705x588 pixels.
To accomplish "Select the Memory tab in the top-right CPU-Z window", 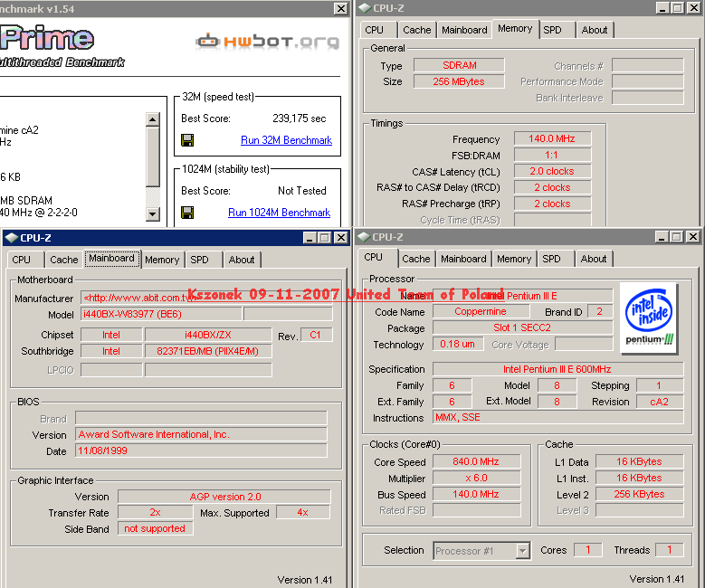I will coord(515,29).
